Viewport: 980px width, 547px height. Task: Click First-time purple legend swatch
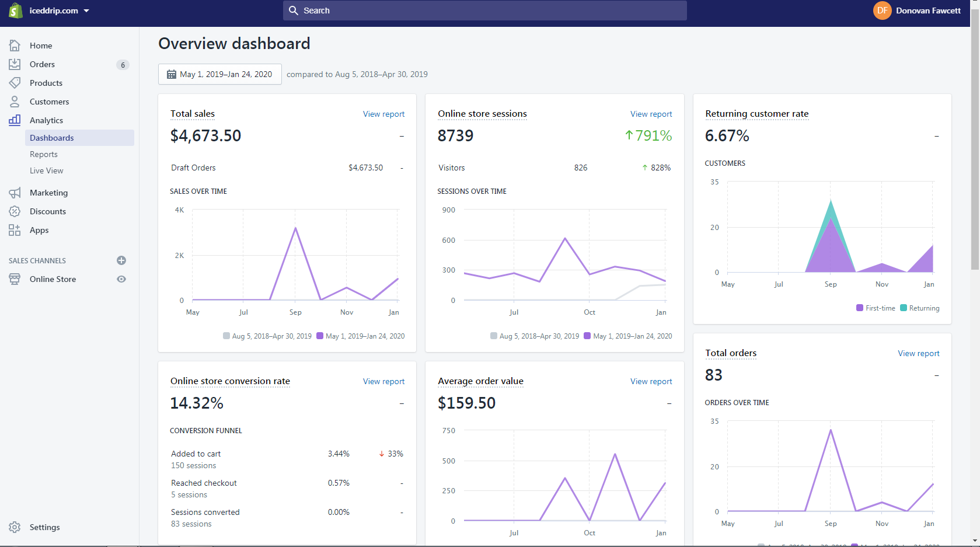pyautogui.click(x=860, y=308)
